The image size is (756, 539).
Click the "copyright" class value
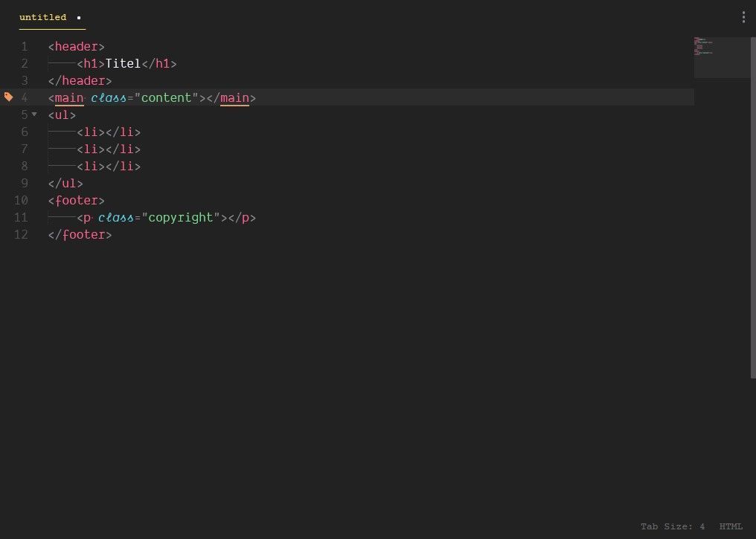[x=181, y=218]
